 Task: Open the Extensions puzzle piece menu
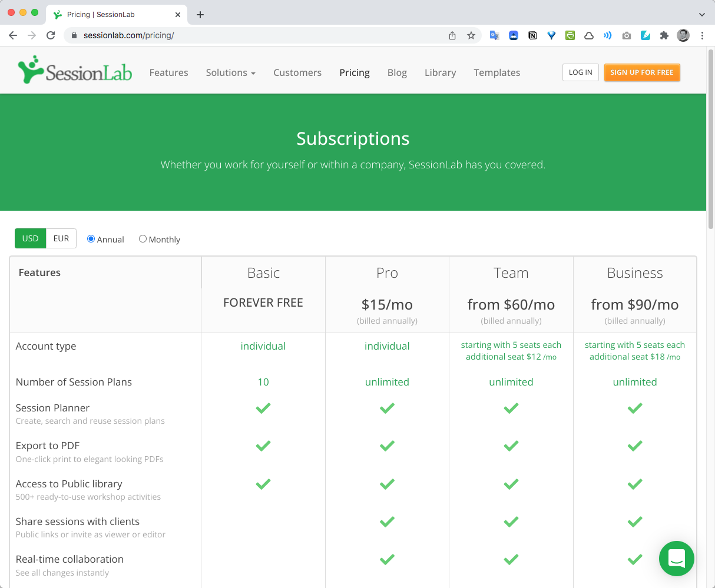point(664,35)
